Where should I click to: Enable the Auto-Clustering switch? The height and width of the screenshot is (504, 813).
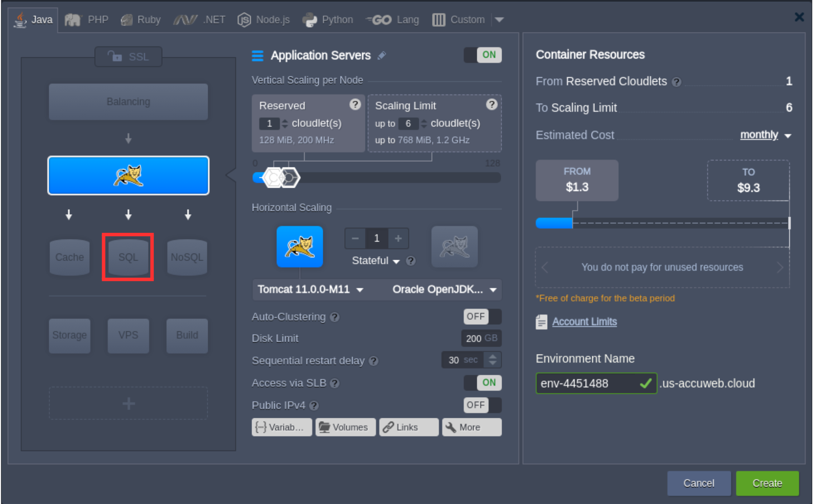tap(483, 317)
